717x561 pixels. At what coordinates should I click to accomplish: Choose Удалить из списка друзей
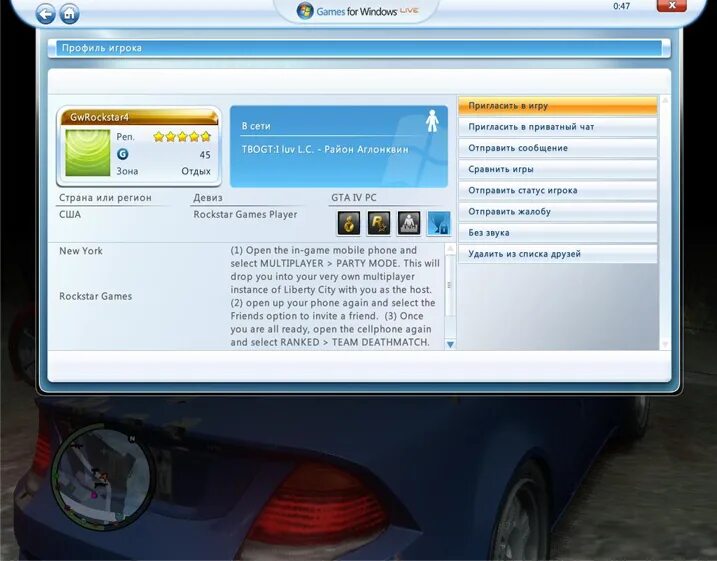pyautogui.click(x=558, y=254)
